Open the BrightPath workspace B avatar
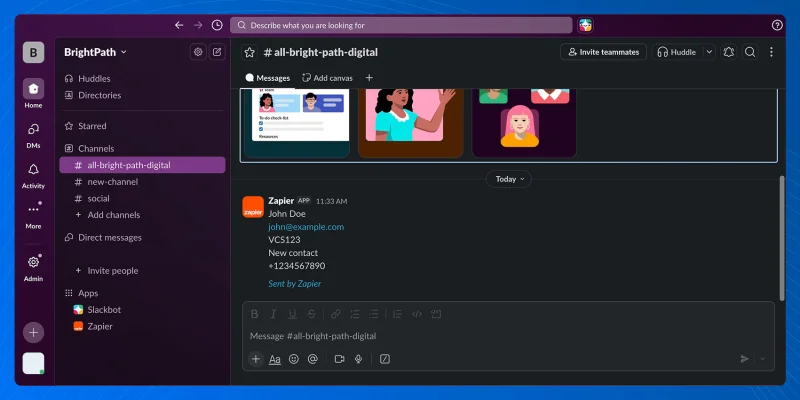The width and height of the screenshot is (800, 400). pos(33,52)
